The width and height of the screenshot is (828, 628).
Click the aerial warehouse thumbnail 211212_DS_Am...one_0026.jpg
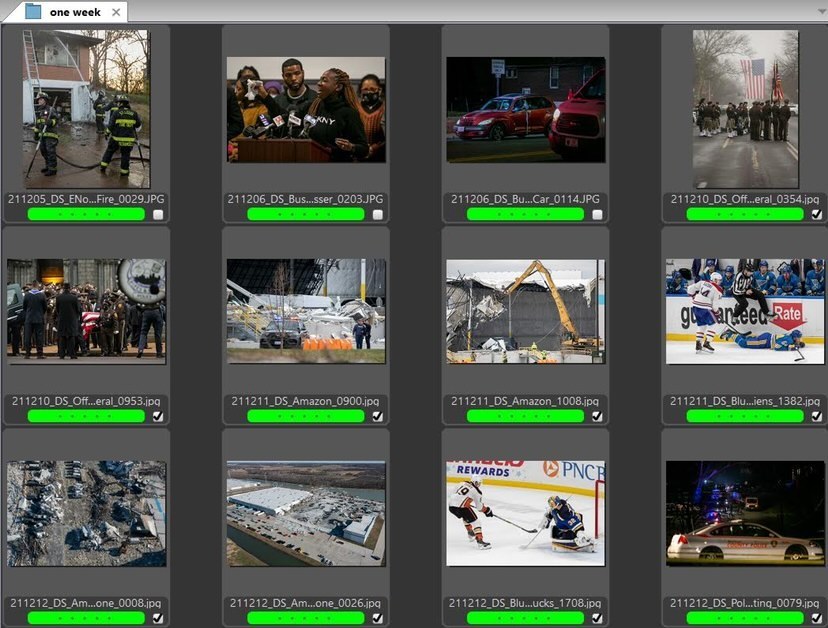(x=305, y=515)
